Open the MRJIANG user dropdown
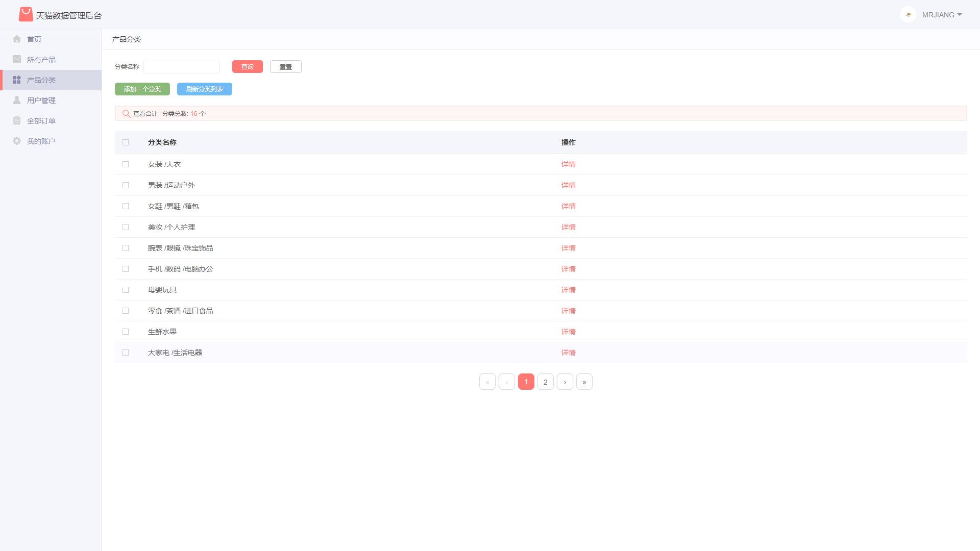The width and height of the screenshot is (980, 551). (942, 15)
